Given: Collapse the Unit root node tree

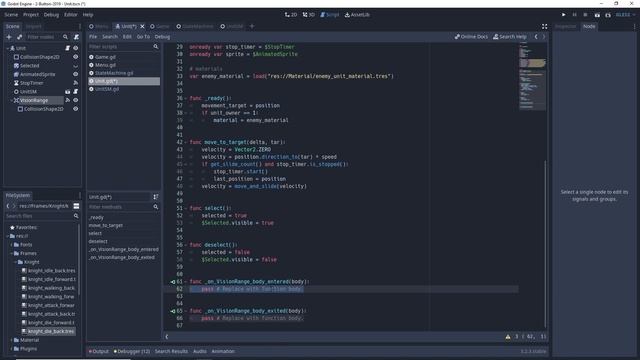Looking at the screenshot, I should click(x=7, y=48).
